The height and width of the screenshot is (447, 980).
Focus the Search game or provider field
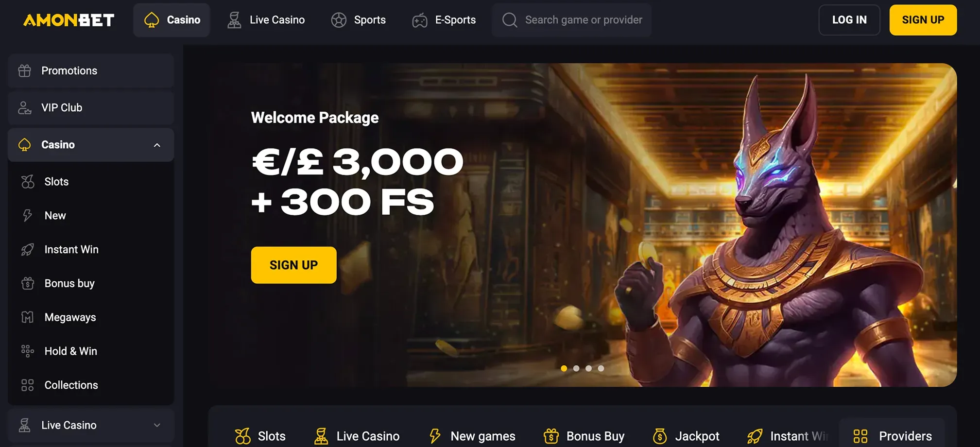pyautogui.click(x=572, y=20)
